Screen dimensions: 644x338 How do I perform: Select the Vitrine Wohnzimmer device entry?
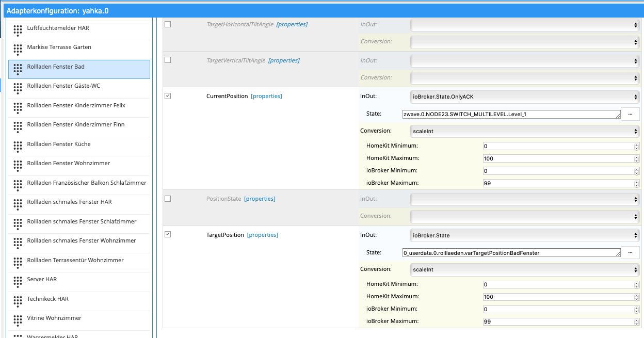tap(79, 320)
